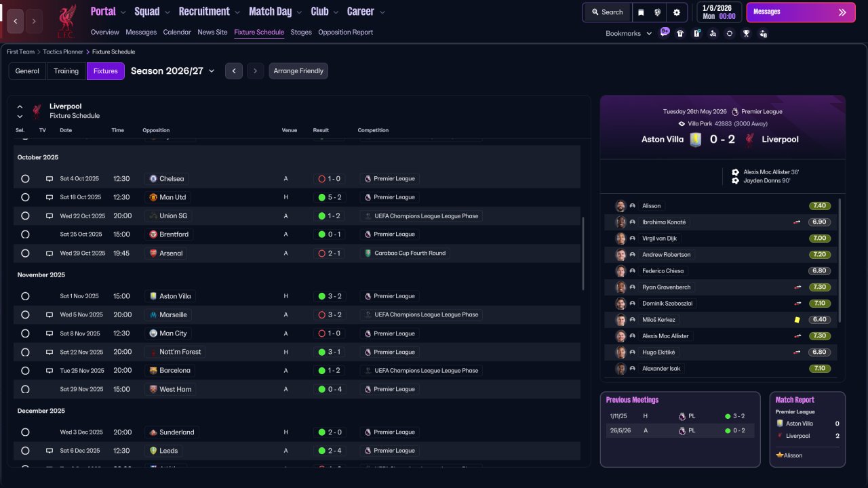Select the Man Utd fixture radio button
Image resolution: width=868 pixels, height=488 pixels.
point(25,197)
